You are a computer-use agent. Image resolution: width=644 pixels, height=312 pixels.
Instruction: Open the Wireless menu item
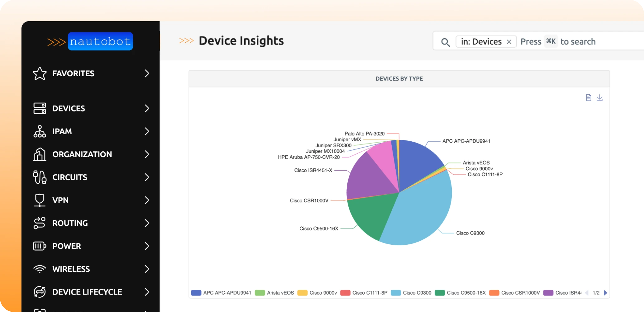(71, 269)
